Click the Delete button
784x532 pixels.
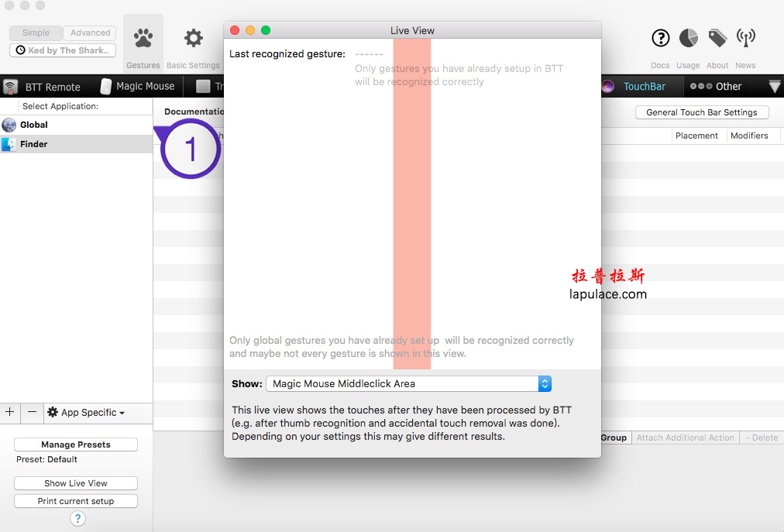762,438
